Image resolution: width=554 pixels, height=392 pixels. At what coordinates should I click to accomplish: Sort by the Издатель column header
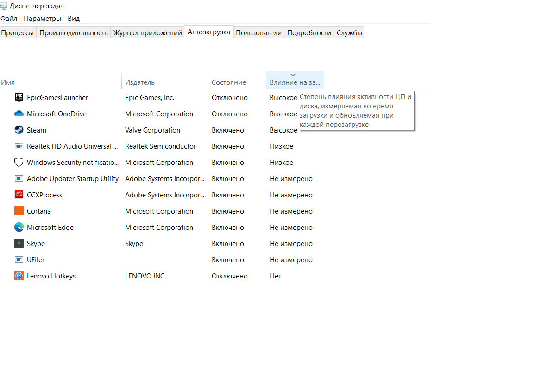click(x=164, y=82)
